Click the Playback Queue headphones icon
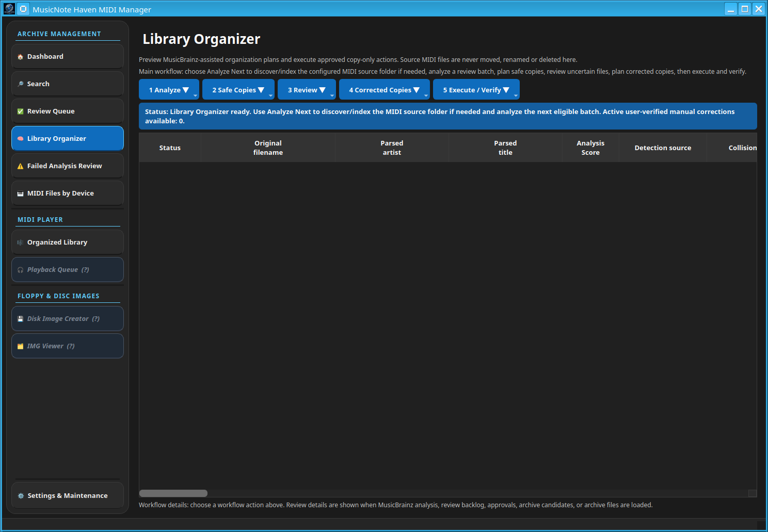 point(21,270)
